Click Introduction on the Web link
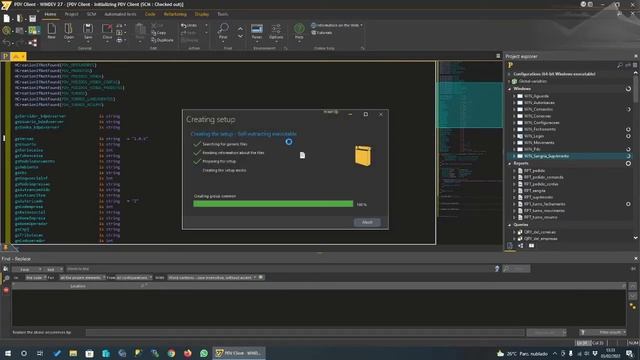Screen dimensions: 640x360 [x=337, y=25]
